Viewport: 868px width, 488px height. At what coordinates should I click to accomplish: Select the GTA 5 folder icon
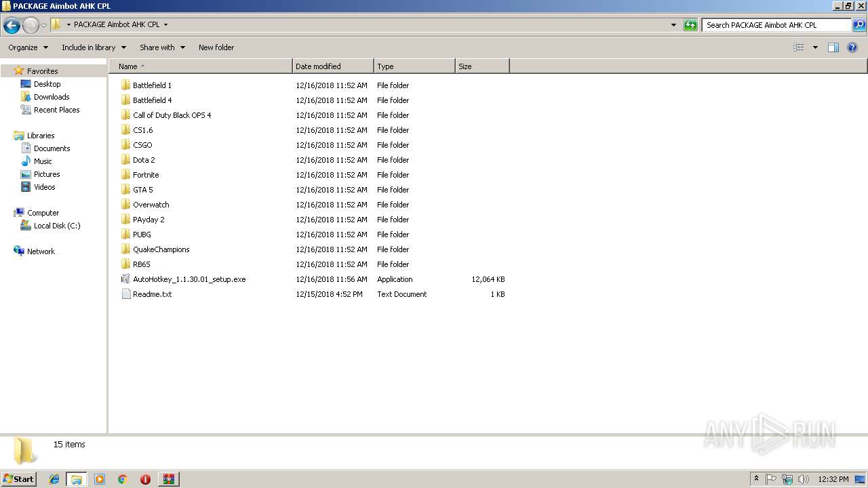125,190
